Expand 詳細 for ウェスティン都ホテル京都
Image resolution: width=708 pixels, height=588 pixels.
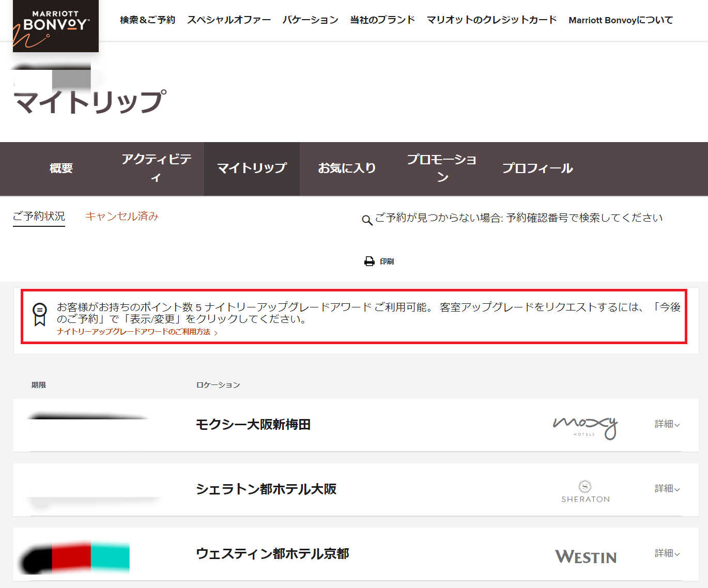667,553
